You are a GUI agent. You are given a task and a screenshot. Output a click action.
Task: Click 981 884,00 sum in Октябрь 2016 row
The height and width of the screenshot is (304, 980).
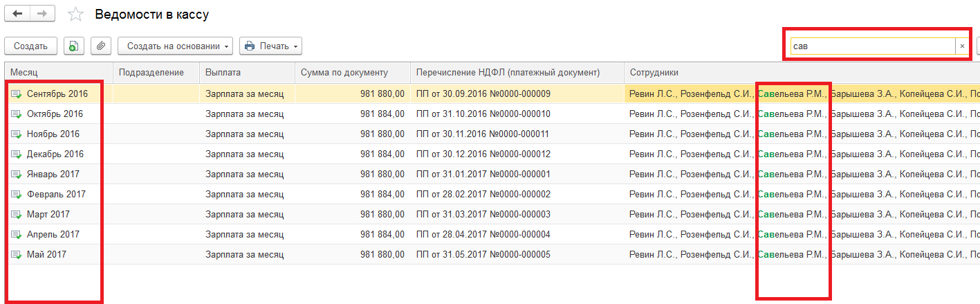pos(382,114)
